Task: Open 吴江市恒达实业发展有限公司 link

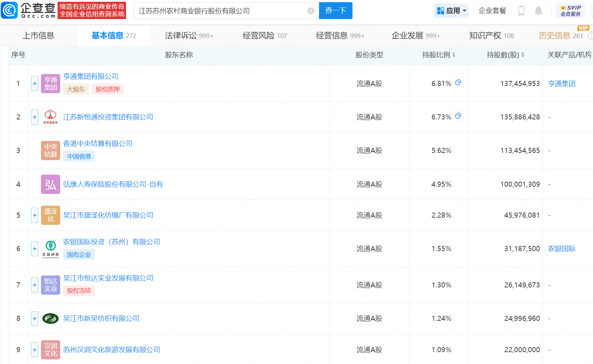Action: click(108, 278)
